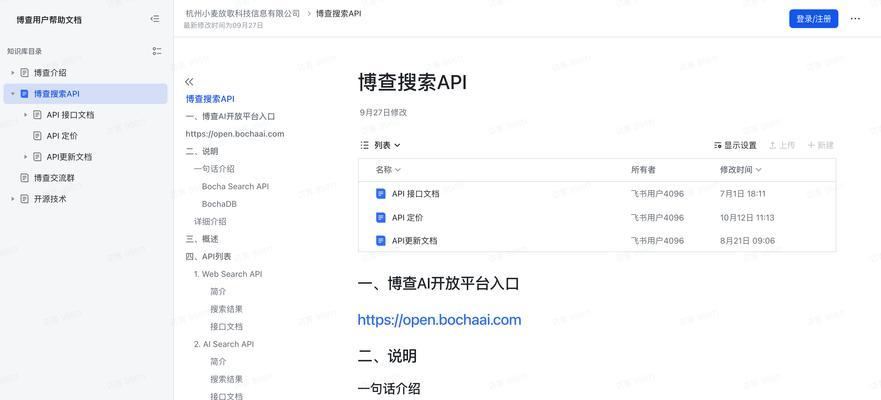
Task: Click blue file icon of API更新文档 row
Action: click(380, 241)
